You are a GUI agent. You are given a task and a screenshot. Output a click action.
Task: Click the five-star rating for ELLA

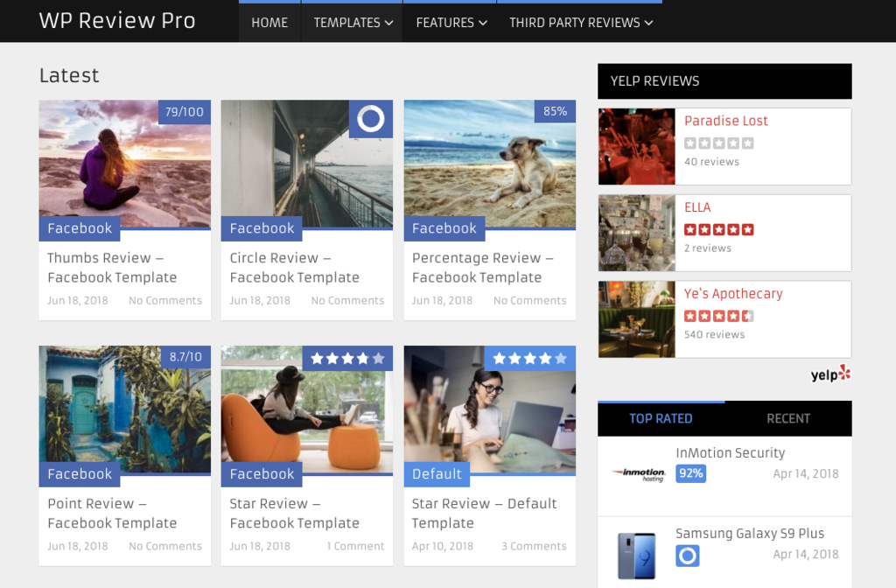tap(718, 230)
